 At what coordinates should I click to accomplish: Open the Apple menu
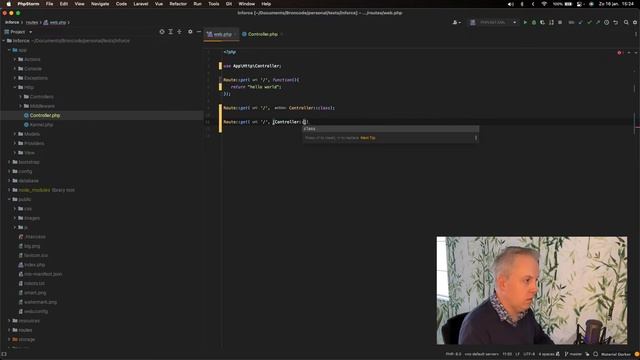point(9,4)
